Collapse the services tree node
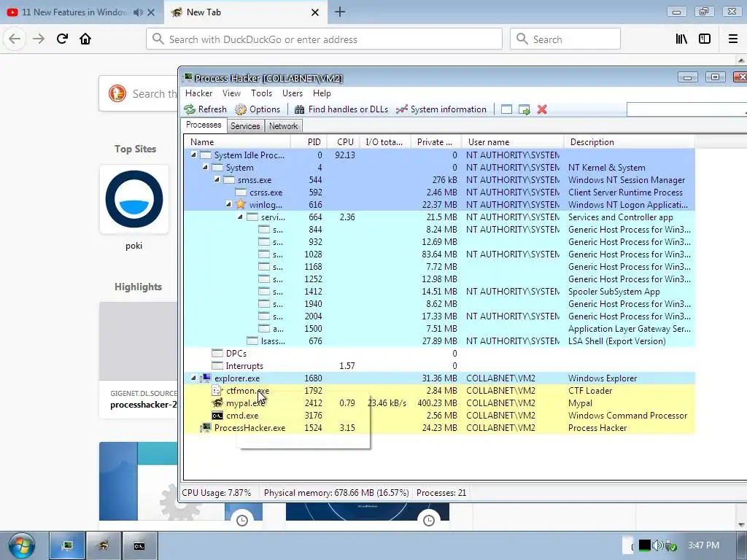The image size is (747, 560). (240, 217)
